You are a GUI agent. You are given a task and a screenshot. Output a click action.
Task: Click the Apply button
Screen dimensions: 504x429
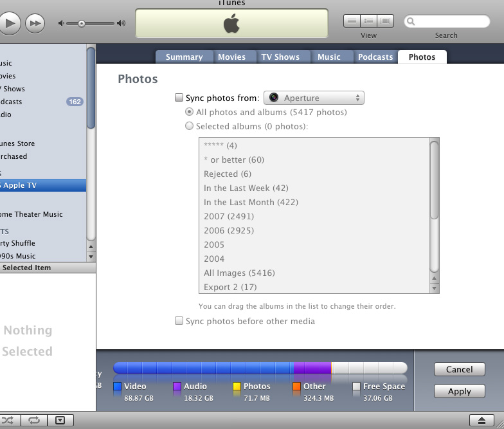pyautogui.click(x=459, y=391)
